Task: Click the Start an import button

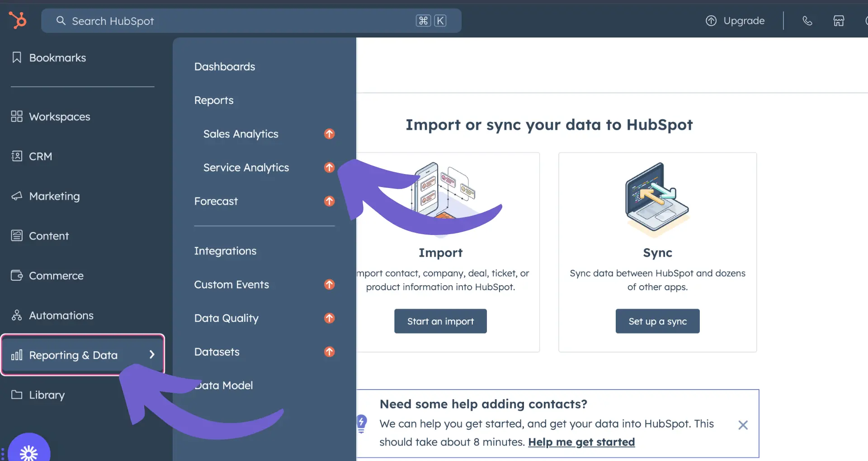Action: click(x=440, y=321)
